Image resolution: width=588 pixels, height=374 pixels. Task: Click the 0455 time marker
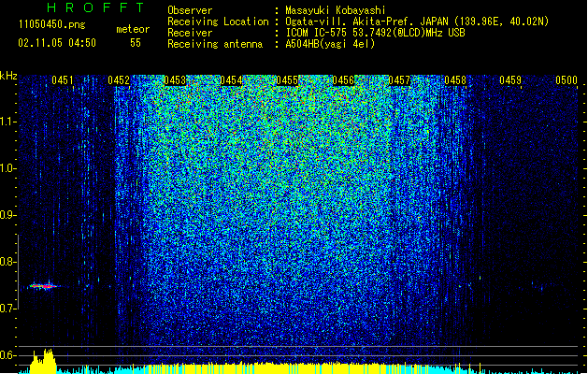click(287, 80)
